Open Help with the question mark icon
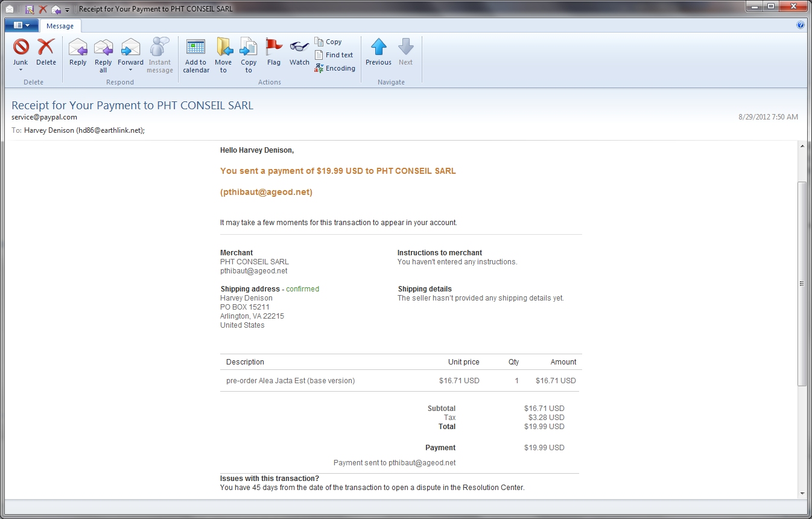Screen dimensions: 812x519 pyautogui.click(x=801, y=25)
